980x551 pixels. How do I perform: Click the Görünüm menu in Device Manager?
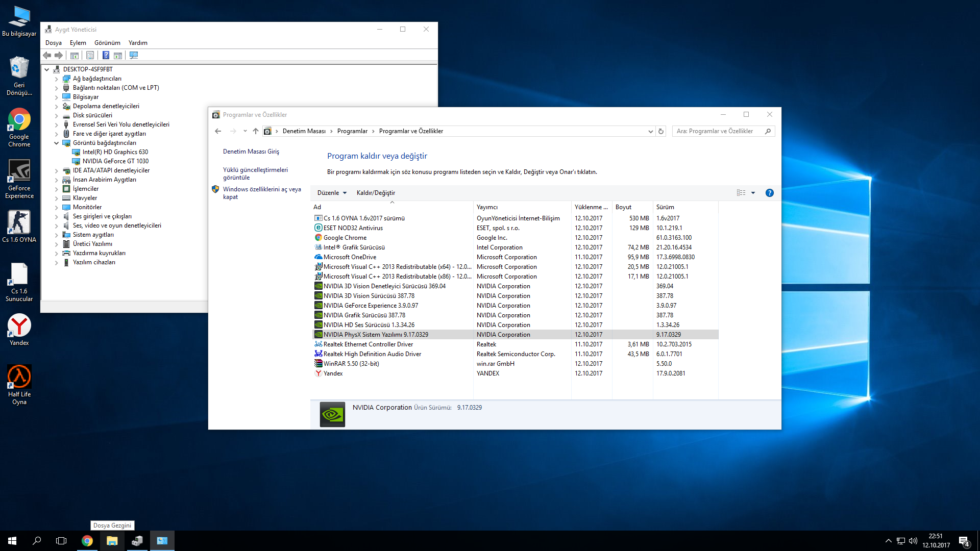coord(107,43)
